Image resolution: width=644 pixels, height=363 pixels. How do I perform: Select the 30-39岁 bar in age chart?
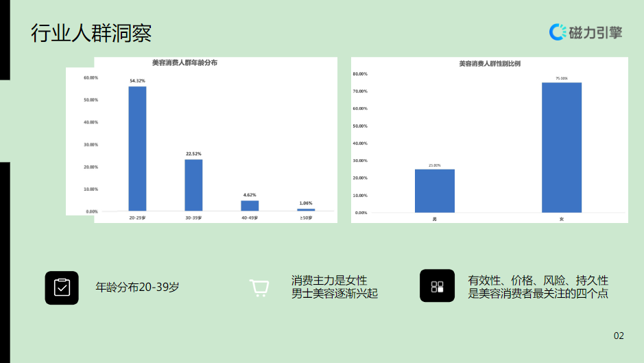pos(193,185)
